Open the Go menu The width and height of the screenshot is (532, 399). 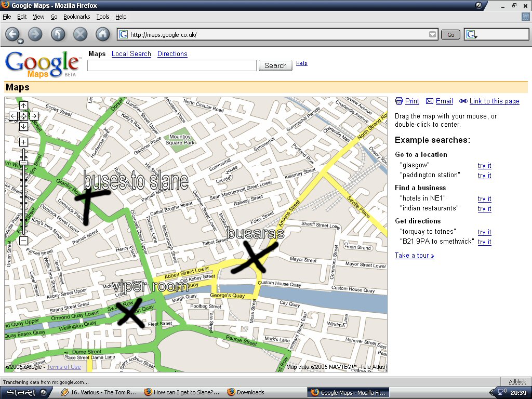click(54, 17)
